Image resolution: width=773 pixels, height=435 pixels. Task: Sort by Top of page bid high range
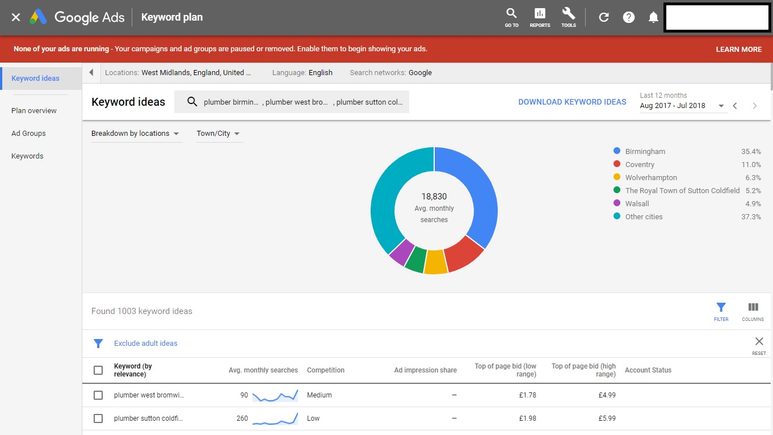(x=583, y=370)
